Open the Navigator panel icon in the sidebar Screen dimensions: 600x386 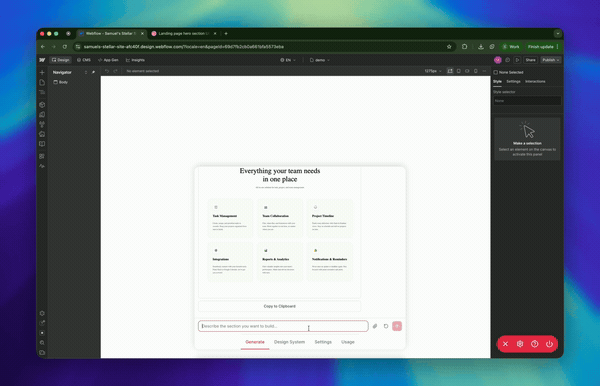[42, 93]
